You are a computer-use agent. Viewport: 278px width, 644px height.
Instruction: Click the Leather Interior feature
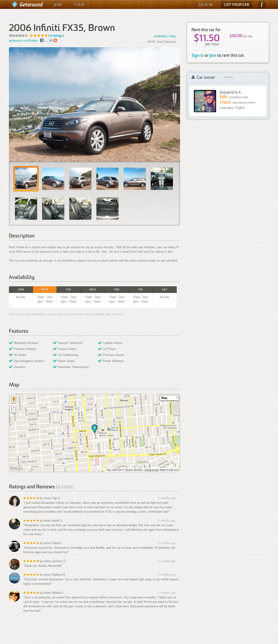(x=112, y=343)
